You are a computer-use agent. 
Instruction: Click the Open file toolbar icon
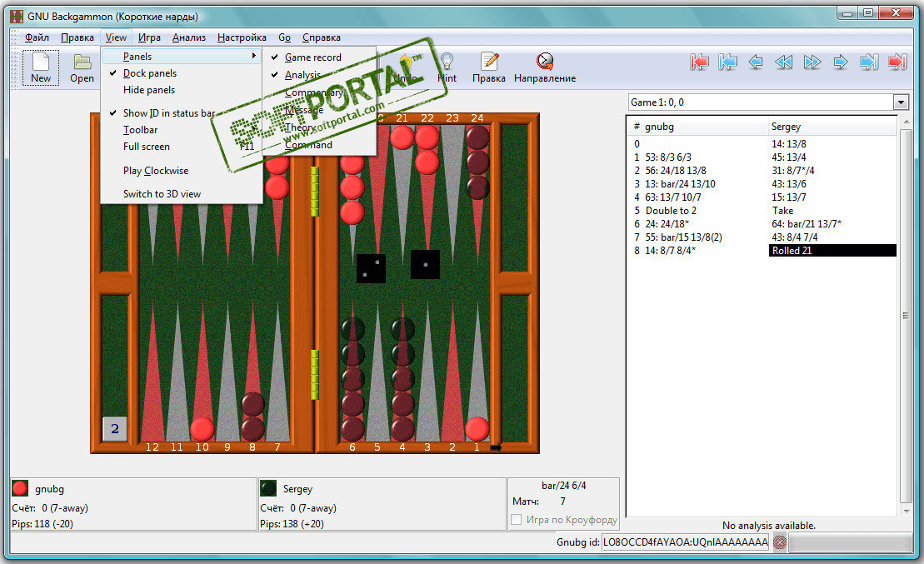tap(82, 67)
